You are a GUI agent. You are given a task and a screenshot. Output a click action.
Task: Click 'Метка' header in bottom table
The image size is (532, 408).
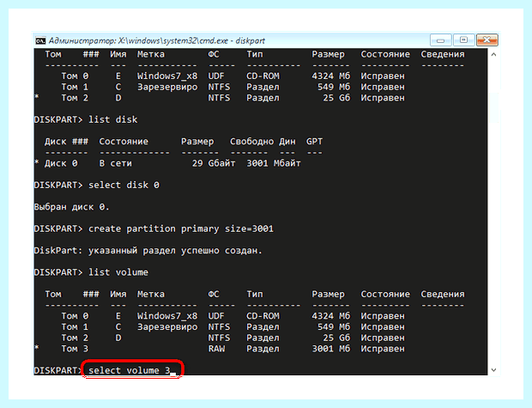[x=151, y=295]
